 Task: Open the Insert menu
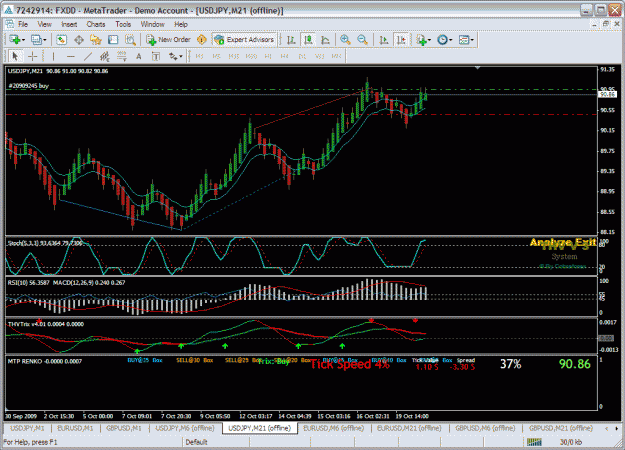(x=69, y=24)
